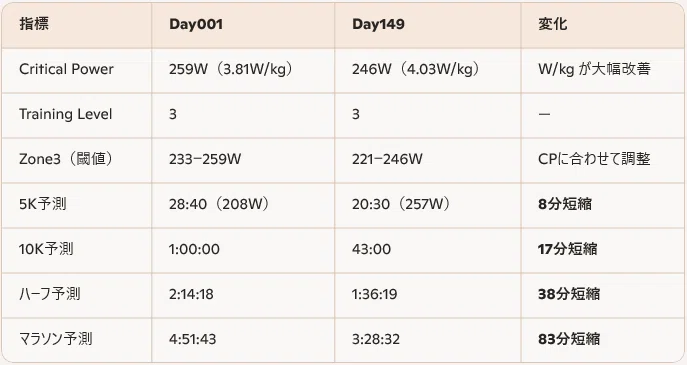Click the Training Level row label

tap(66, 114)
